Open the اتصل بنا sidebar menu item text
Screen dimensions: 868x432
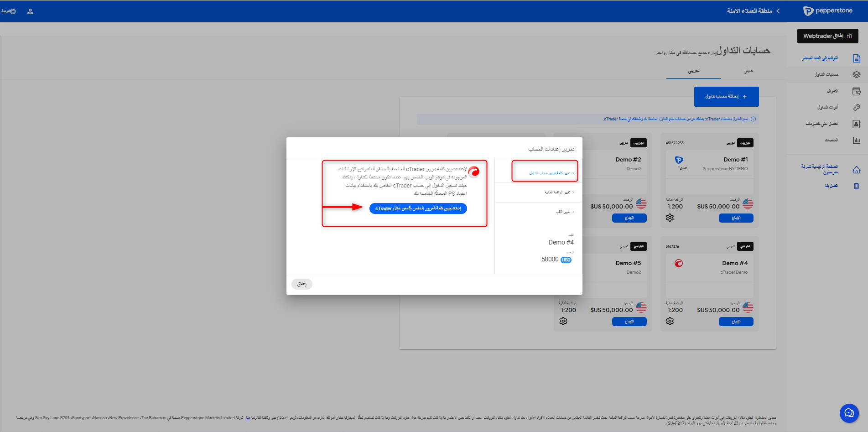click(832, 186)
